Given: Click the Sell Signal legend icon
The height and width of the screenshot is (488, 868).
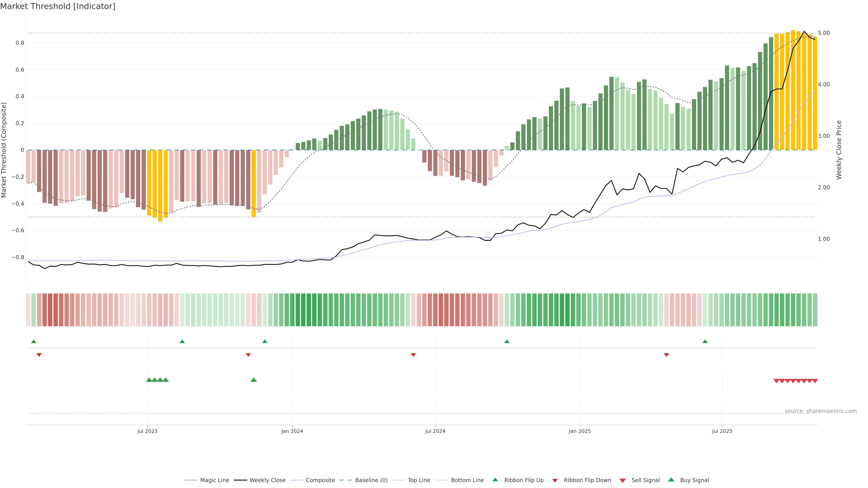Looking at the screenshot, I should click(x=623, y=481).
